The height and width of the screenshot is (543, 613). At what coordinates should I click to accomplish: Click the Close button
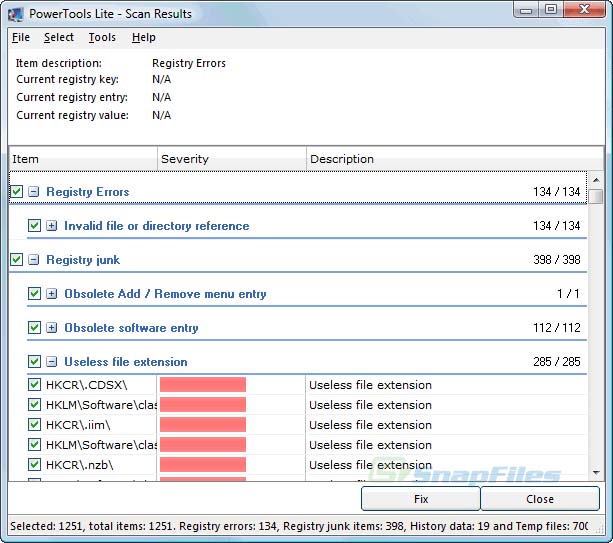click(x=539, y=499)
